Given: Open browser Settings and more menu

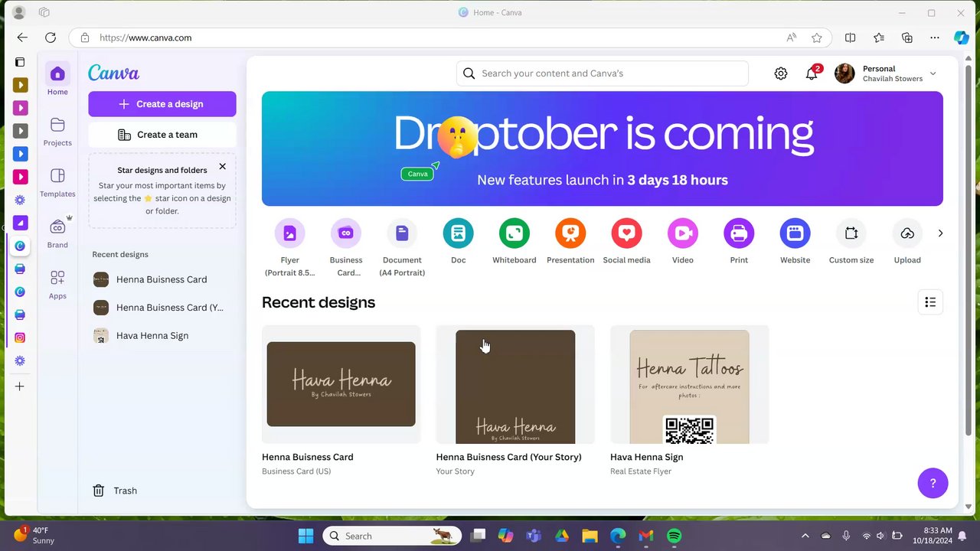Looking at the screenshot, I should [935, 37].
